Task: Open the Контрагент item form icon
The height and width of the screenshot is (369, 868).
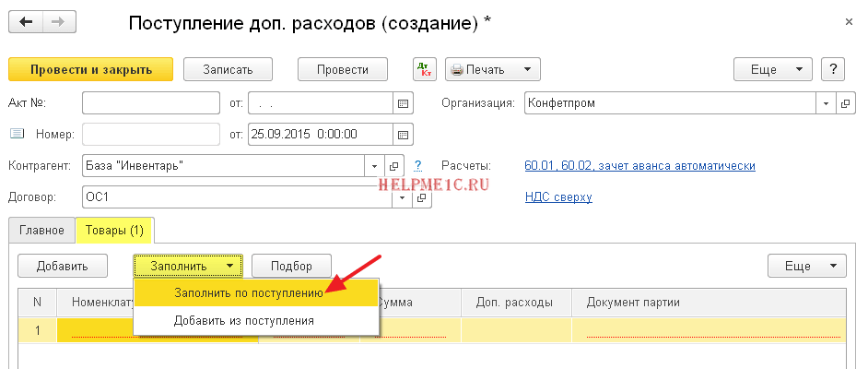Action: tap(393, 166)
